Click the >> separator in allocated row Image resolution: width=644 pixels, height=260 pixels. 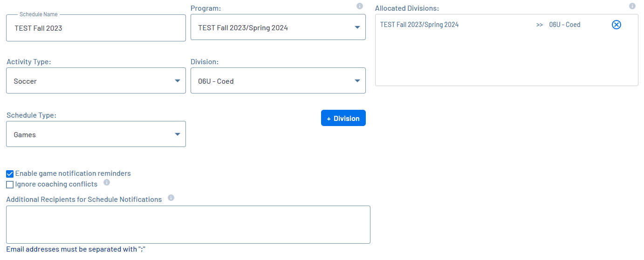point(539,25)
